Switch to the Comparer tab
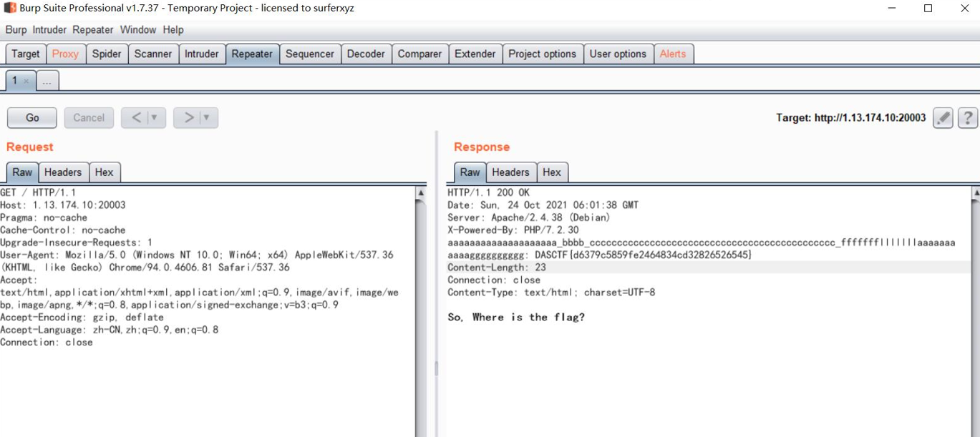The width and height of the screenshot is (980, 437). point(419,54)
